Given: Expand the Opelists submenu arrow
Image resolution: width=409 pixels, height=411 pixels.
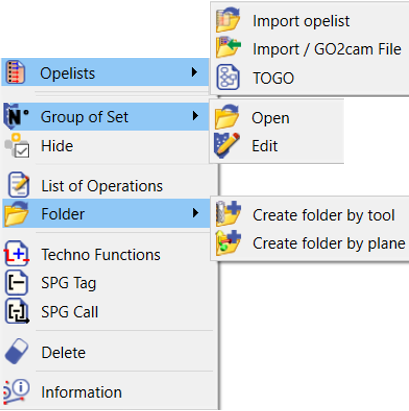Looking at the screenshot, I should (x=194, y=72).
